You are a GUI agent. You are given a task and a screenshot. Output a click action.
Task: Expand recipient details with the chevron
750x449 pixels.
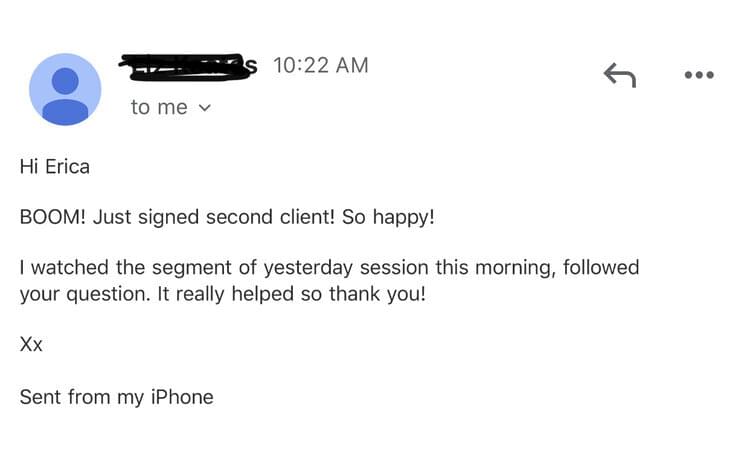point(204,108)
